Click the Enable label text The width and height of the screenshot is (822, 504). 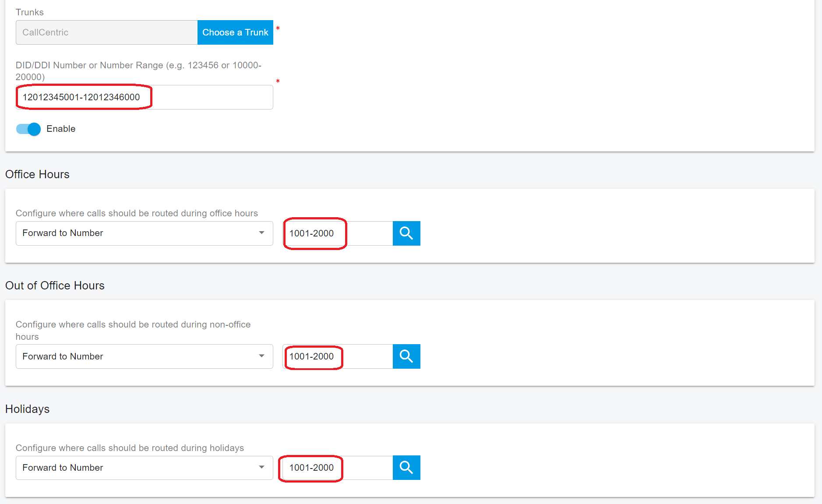pos(61,129)
